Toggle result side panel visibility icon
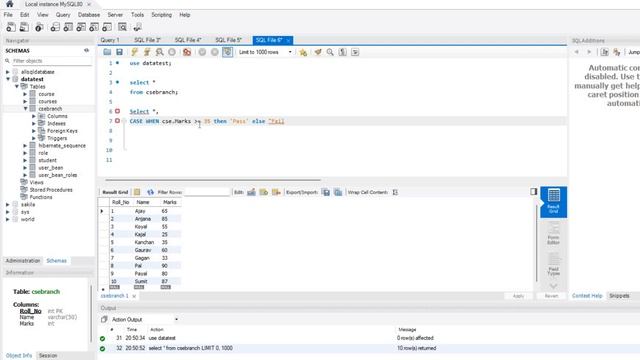This screenshot has height=360, width=640. point(533,191)
